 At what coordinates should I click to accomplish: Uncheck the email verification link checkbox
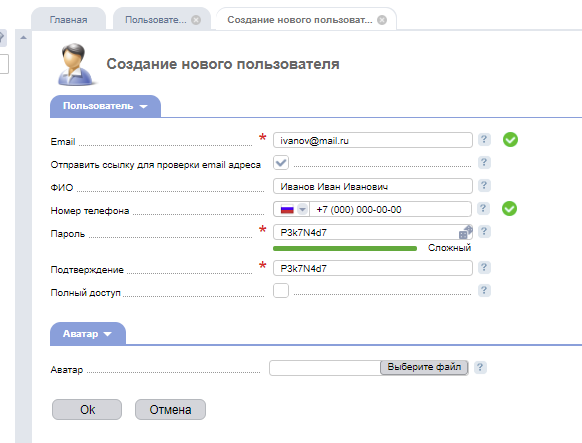pos(281,163)
